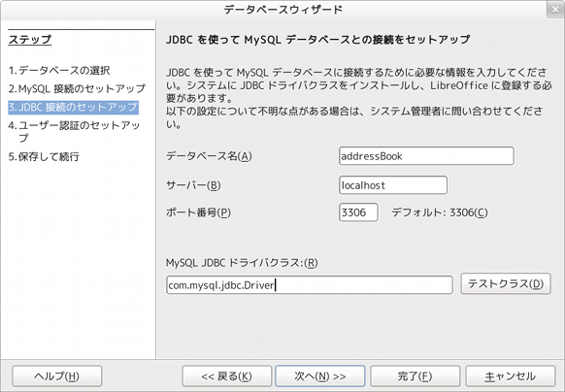
Task: Close the データベースウィザード window
Action: point(555,10)
